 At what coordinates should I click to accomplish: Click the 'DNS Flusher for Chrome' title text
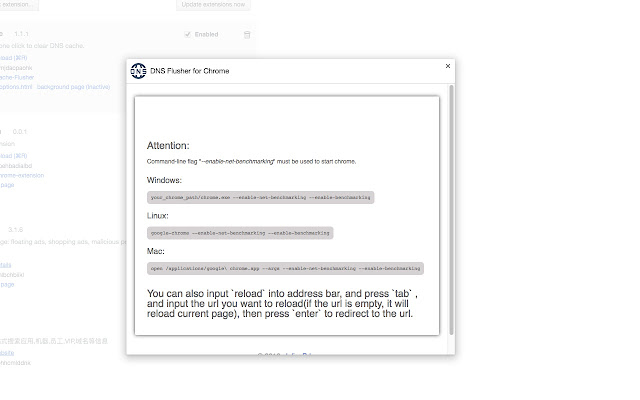pyautogui.click(x=190, y=71)
